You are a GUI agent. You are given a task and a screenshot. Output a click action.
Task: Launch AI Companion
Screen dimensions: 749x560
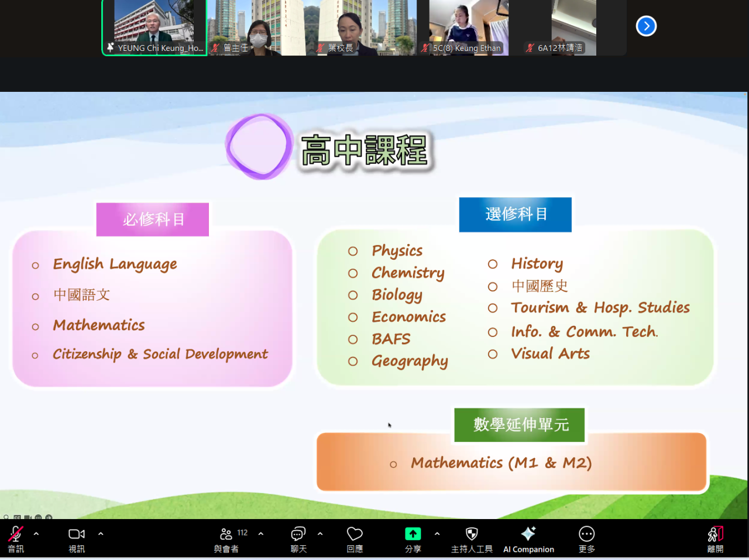pos(528,534)
